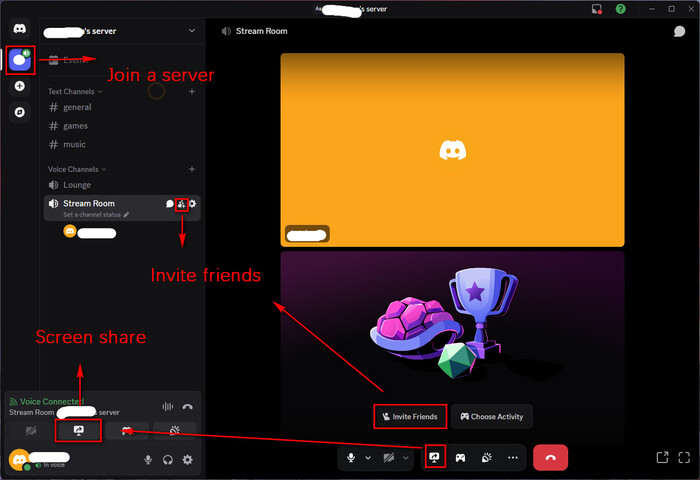Open the Explore Discoverable Servers compass icon
The image size is (700, 480).
tap(20, 112)
